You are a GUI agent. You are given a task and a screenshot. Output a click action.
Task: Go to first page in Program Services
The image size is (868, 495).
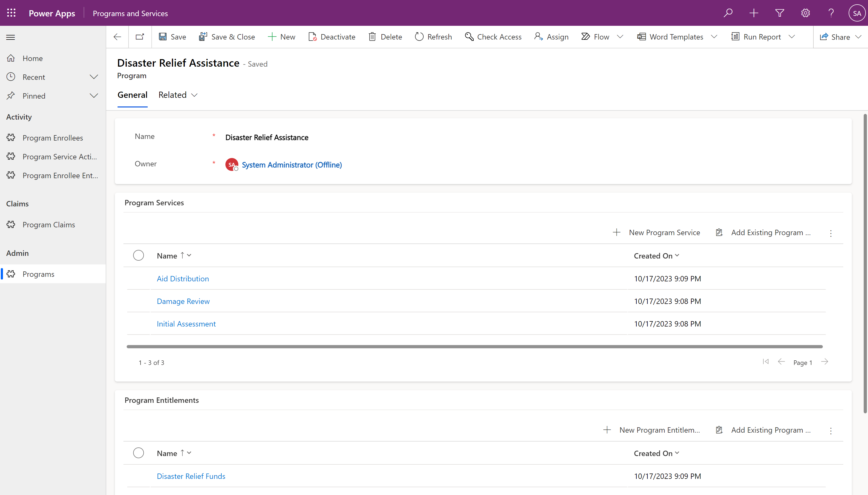[x=766, y=361]
